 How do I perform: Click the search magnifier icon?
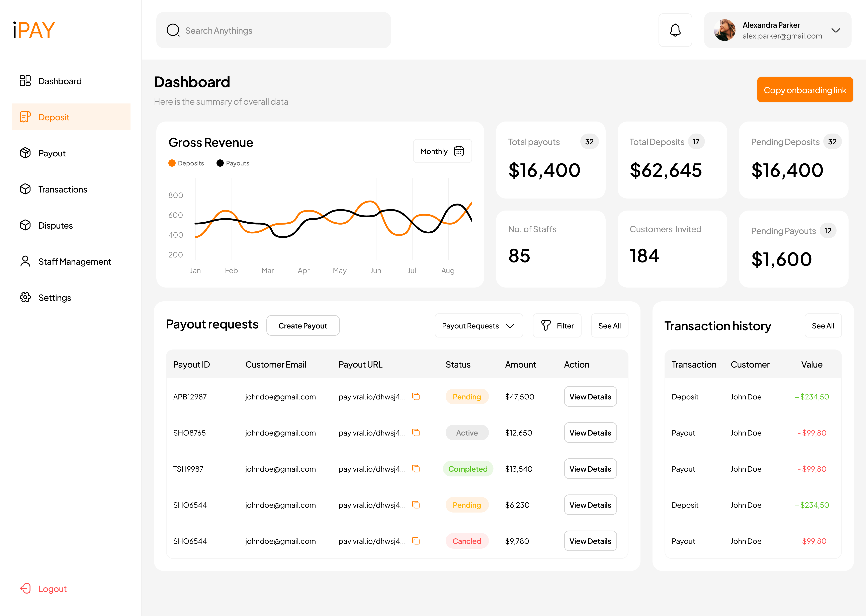click(173, 30)
